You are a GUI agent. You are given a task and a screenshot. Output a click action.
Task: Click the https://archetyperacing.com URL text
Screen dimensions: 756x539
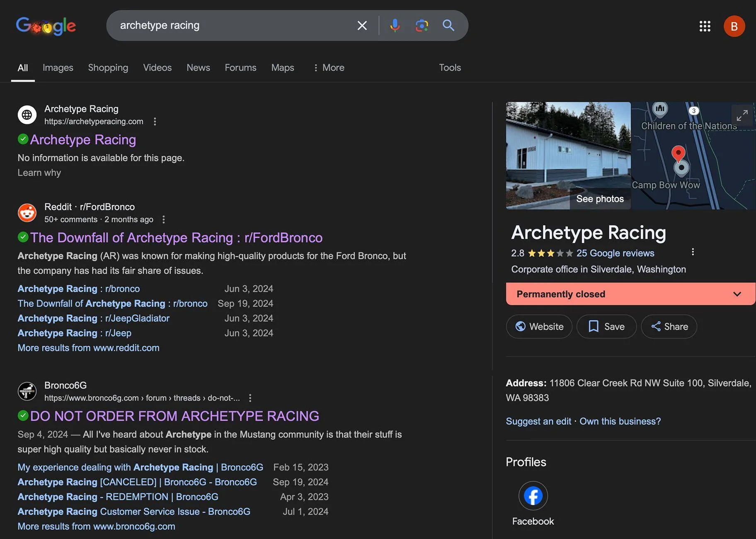click(x=94, y=121)
